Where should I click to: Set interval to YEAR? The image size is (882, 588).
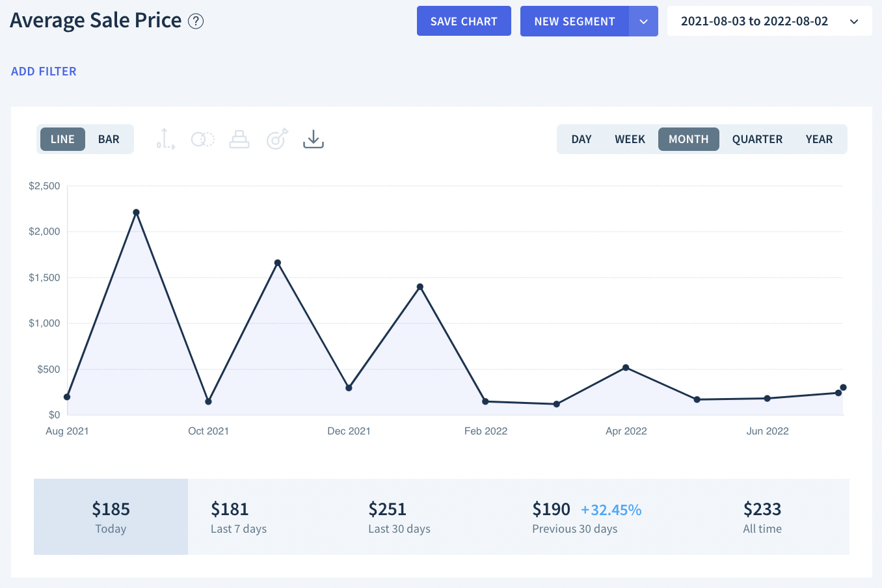pos(819,139)
